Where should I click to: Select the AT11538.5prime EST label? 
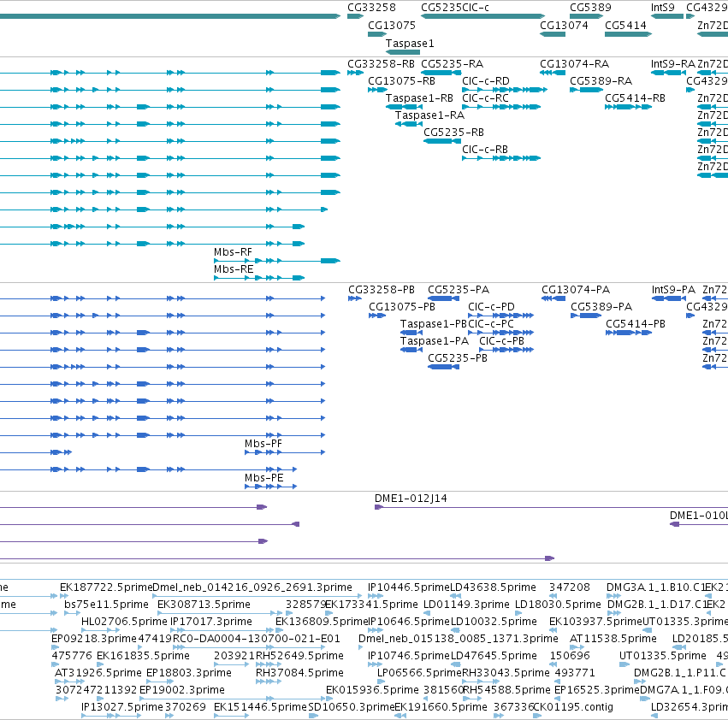613,639
